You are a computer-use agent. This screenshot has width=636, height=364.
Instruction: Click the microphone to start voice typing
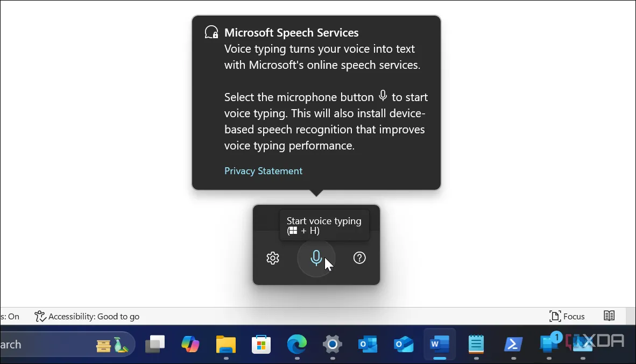pyautogui.click(x=316, y=258)
